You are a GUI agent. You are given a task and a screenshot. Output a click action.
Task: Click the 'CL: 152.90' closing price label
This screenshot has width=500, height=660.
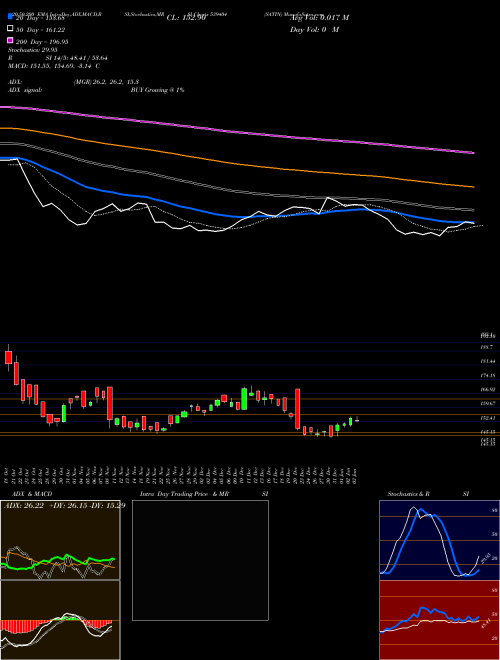[186, 18]
